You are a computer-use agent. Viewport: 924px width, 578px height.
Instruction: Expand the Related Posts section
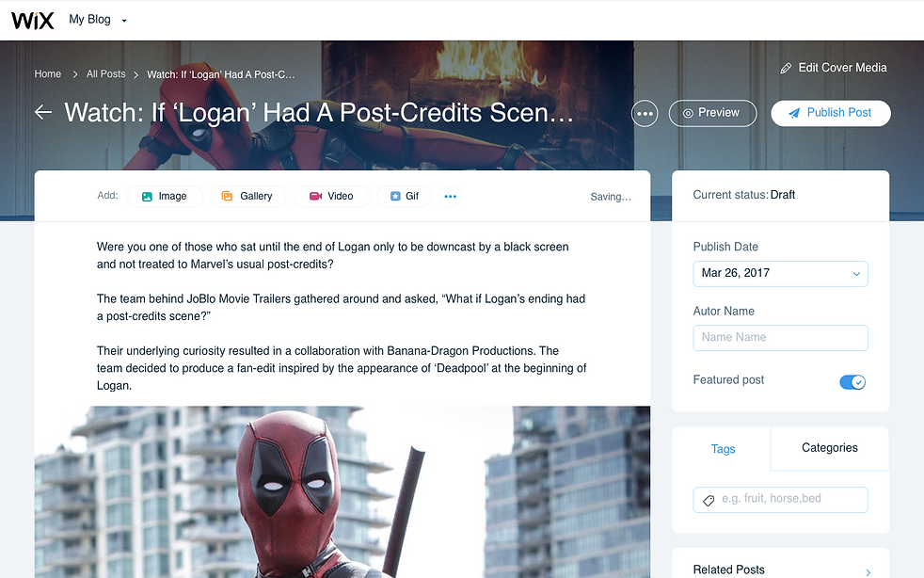(780, 570)
